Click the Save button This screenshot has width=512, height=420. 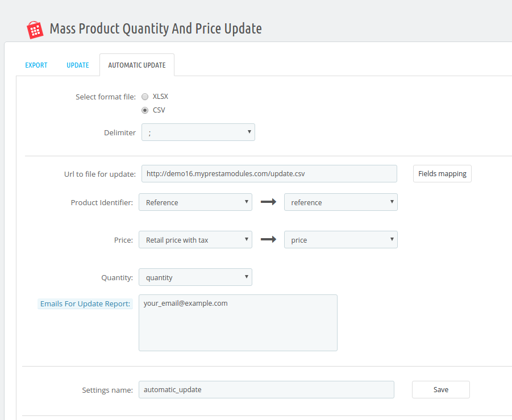tap(441, 390)
